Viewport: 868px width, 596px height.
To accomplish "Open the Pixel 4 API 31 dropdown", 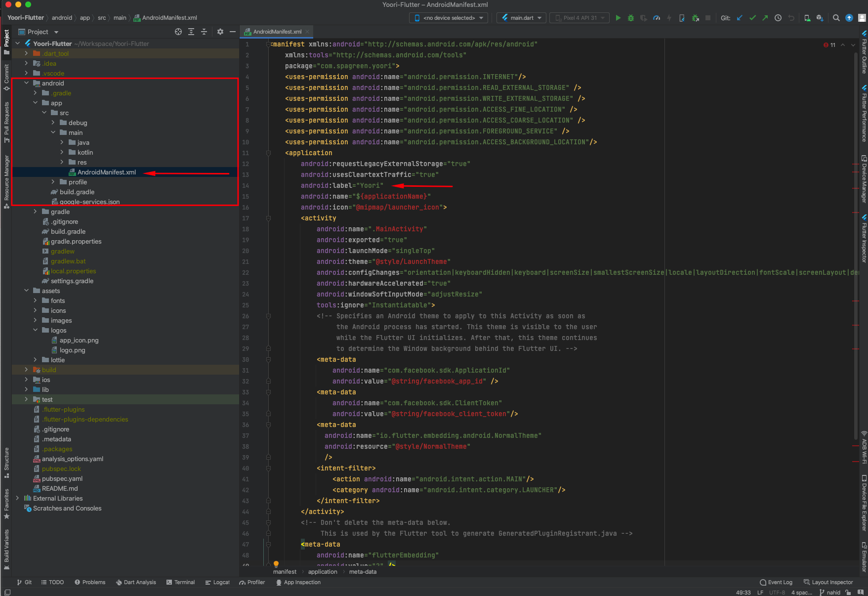I will click(579, 18).
